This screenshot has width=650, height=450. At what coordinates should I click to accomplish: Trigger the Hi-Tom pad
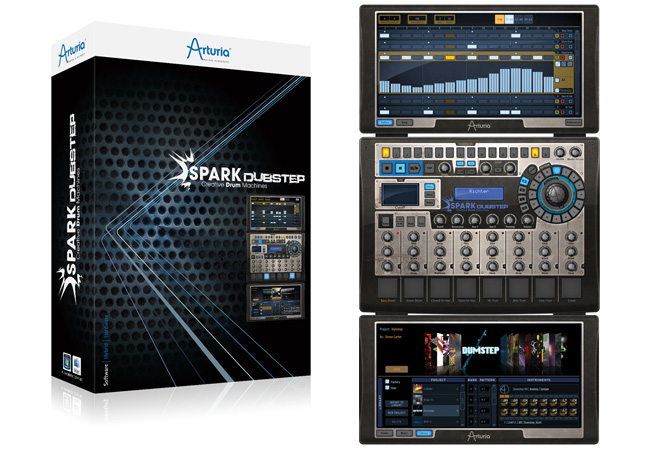coord(492,288)
